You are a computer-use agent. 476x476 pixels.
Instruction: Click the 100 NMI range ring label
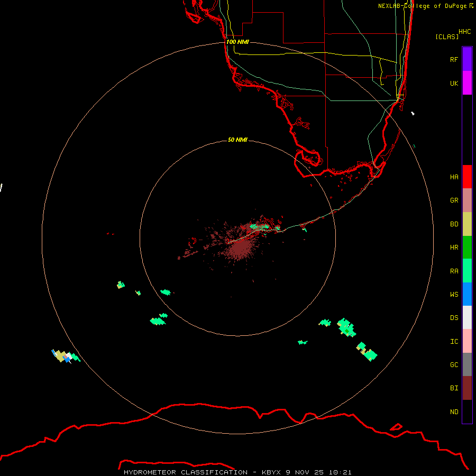click(x=237, y=42)
